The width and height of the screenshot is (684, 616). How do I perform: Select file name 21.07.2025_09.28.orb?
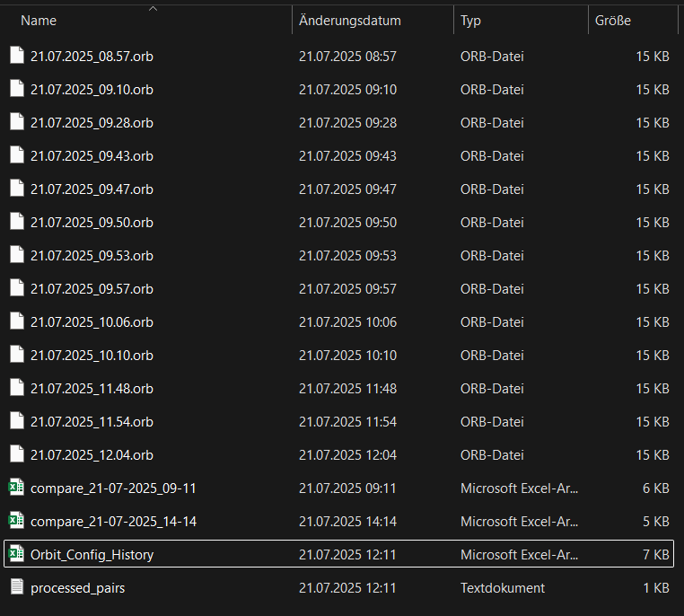point(92,123)
